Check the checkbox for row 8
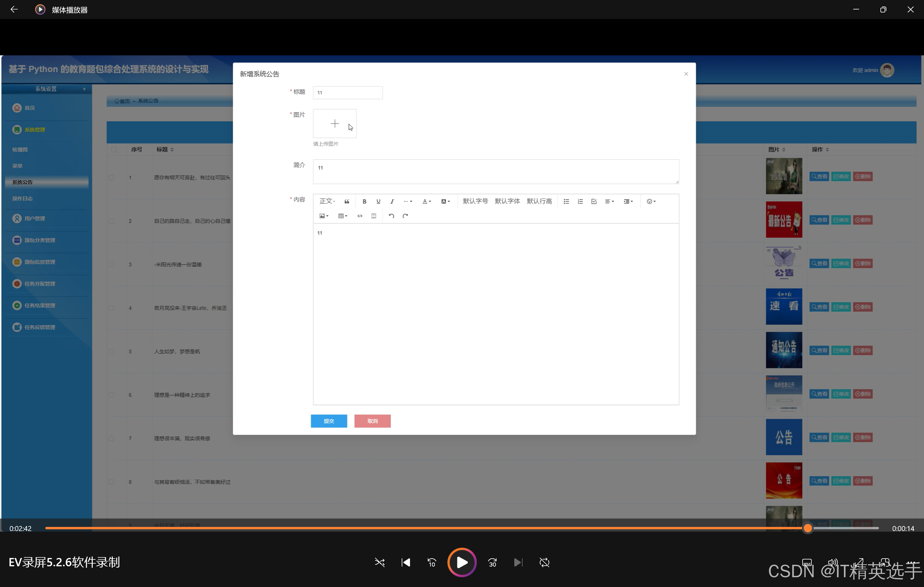The width and height of the screenshot is (924, 587). 111,482
